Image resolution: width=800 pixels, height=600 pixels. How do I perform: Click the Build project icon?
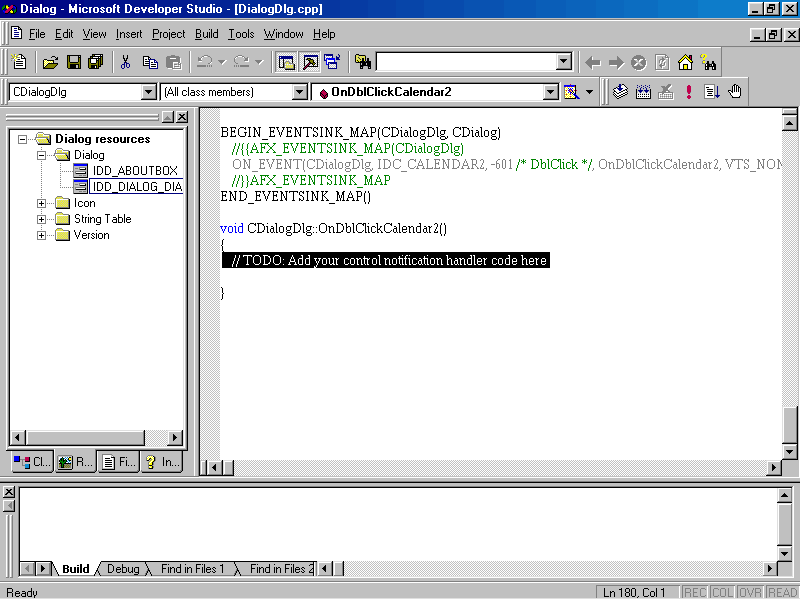pos(643,92)
